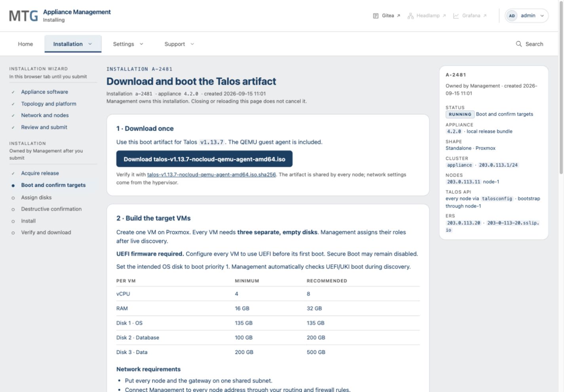This screenshot has width=564, height=392.
Task: Click empty circle beside Destructive confirmation
Action: pos(13,209)
